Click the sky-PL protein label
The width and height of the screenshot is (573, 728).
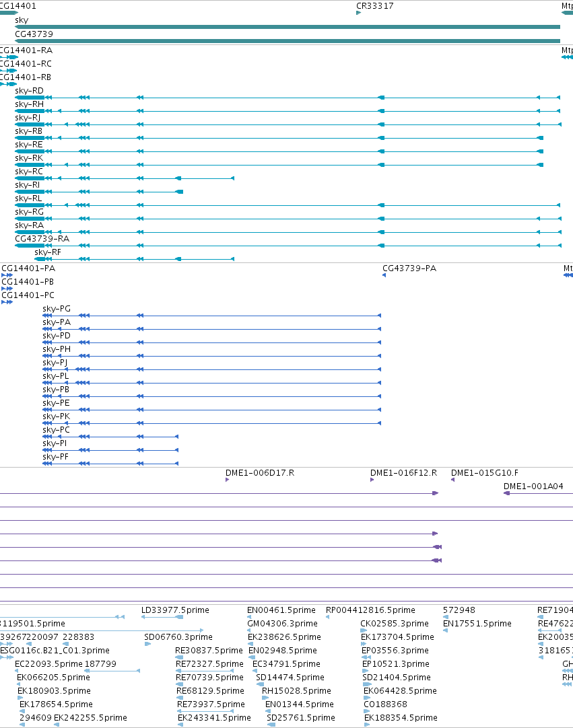55,376
